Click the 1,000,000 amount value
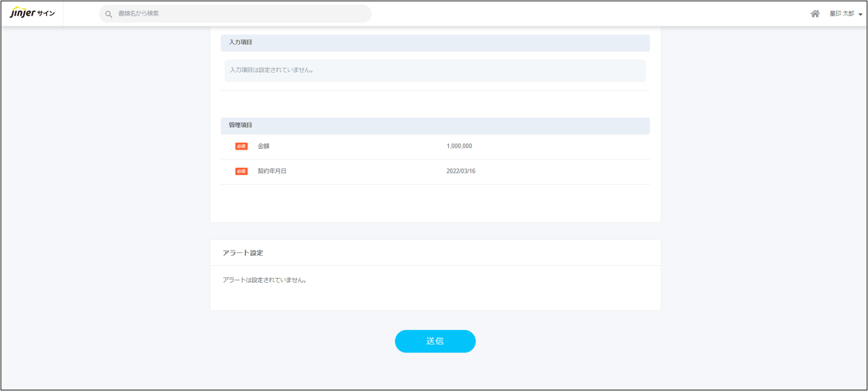This screenshot has width=868, height=391. [x=459, y=146]
